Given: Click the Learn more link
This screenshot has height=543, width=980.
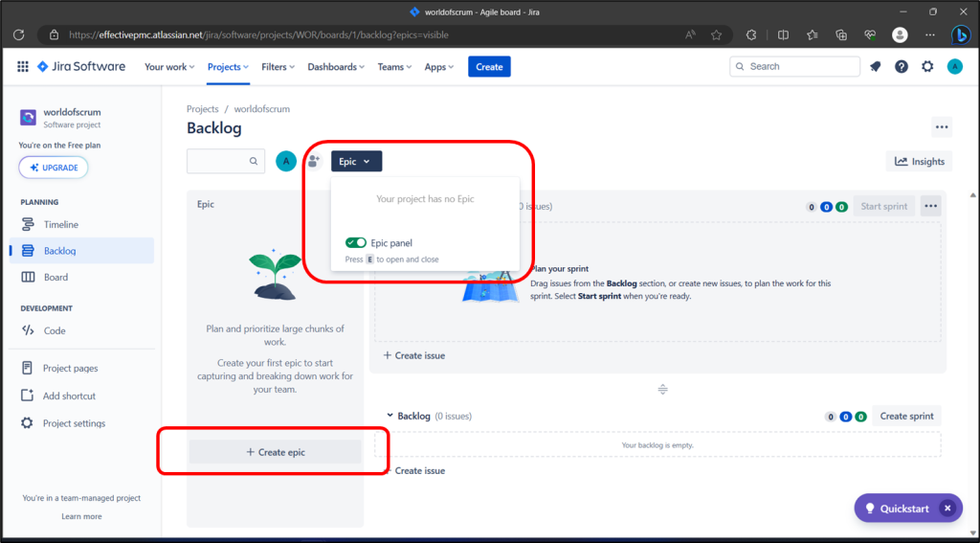Looking at the screenshot, I should [81, 516].
